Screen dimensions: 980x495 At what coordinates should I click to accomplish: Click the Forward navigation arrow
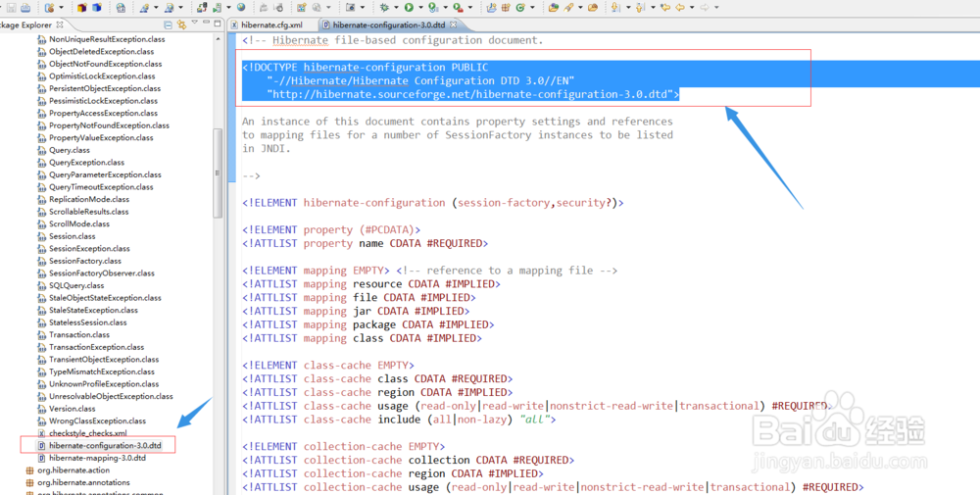click(x=705, y=8)
